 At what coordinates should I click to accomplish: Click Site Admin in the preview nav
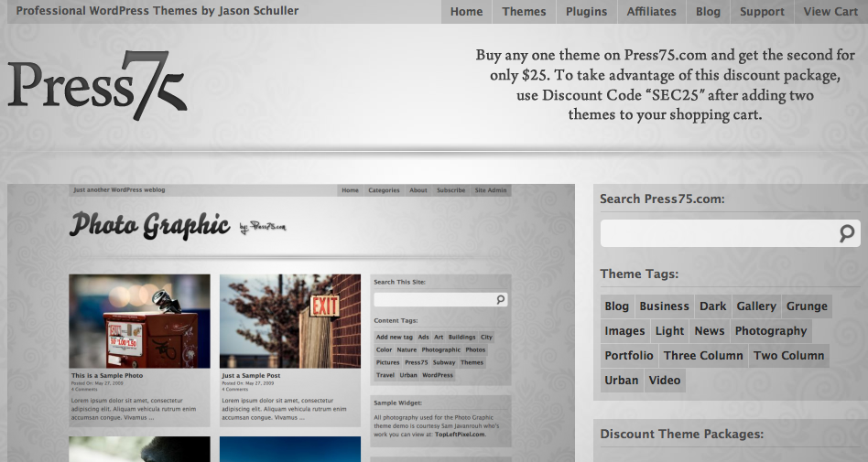491,190
